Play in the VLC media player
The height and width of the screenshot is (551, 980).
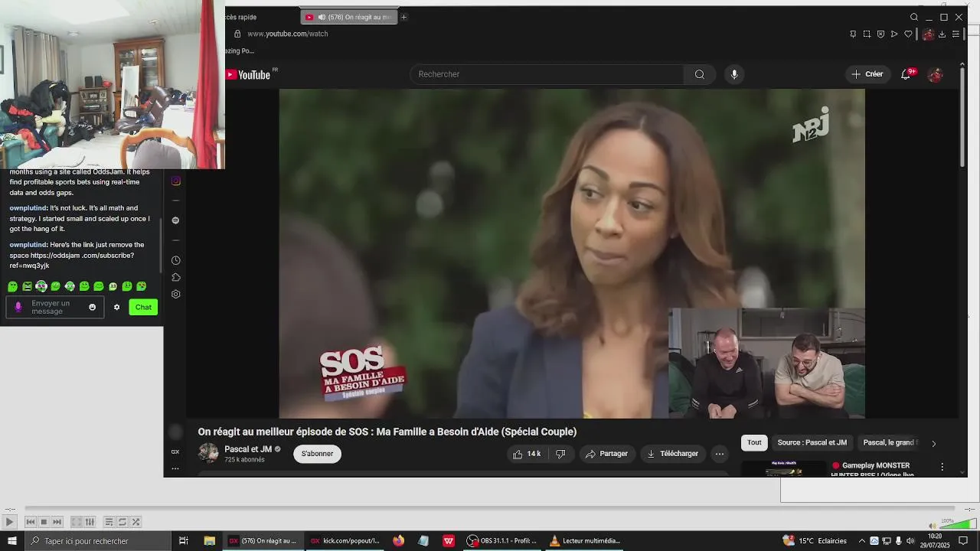click(9, 522)
